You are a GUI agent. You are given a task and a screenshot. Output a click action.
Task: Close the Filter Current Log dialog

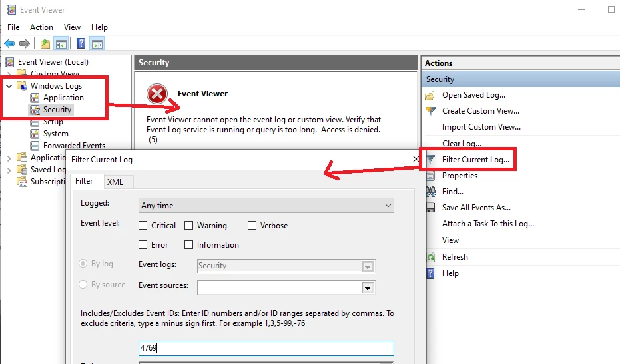(416, 159)
